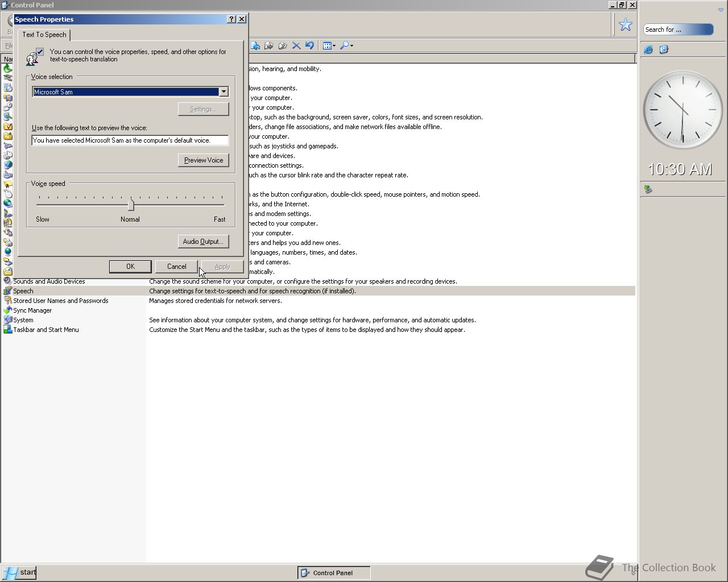The height and width of the screenshot is (582, 728).
Task: Click the '10:30 AM' digital time text
Action: 680,169
